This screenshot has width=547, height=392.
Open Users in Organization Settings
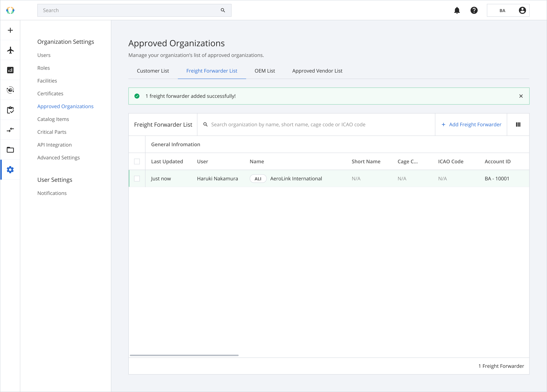click(44, 55)
